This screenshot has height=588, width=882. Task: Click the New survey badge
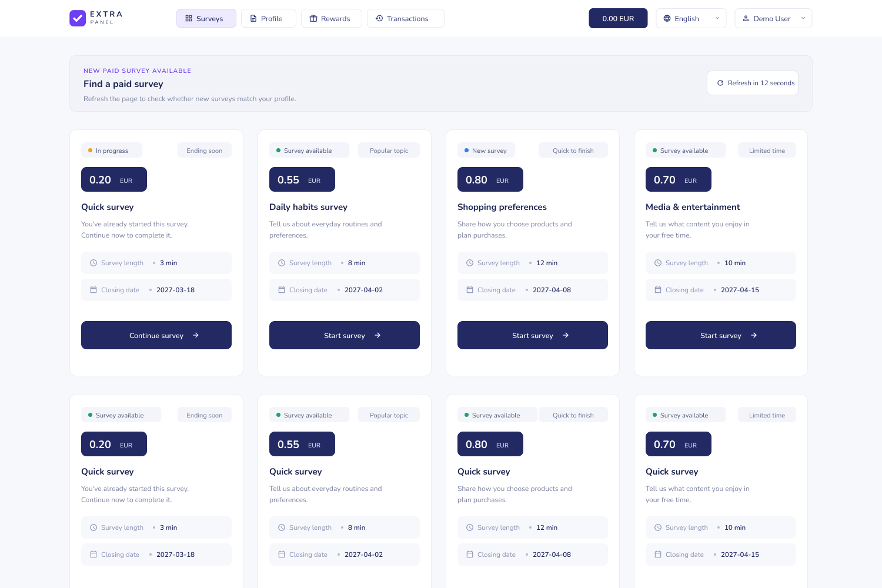[486, 151]
